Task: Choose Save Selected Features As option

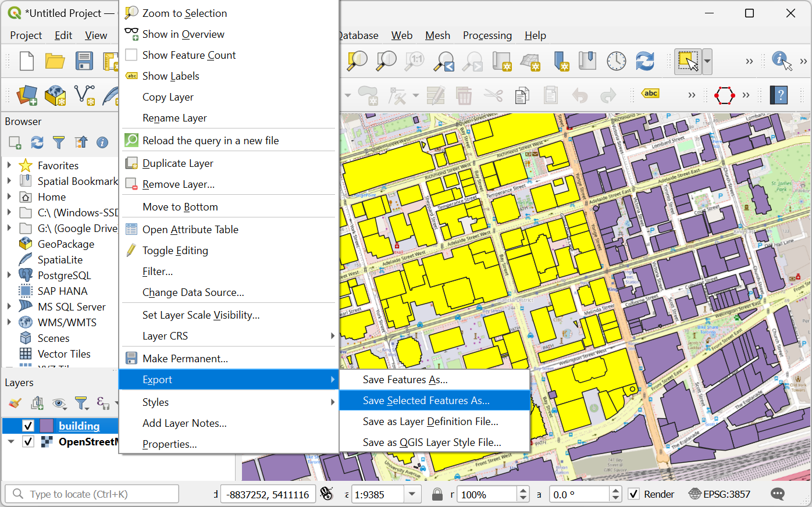Action: pos(426,401)
